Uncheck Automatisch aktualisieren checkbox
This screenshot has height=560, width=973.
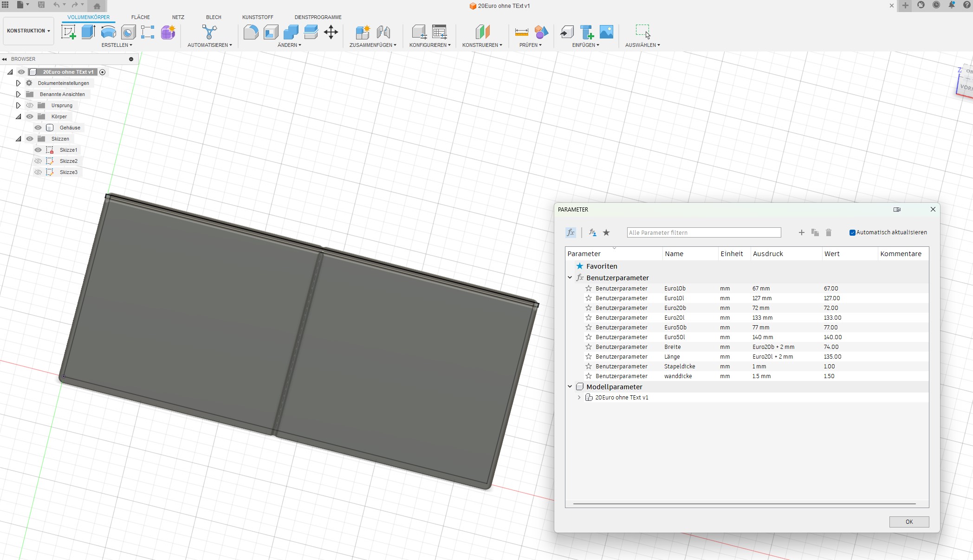pos(852,232)
